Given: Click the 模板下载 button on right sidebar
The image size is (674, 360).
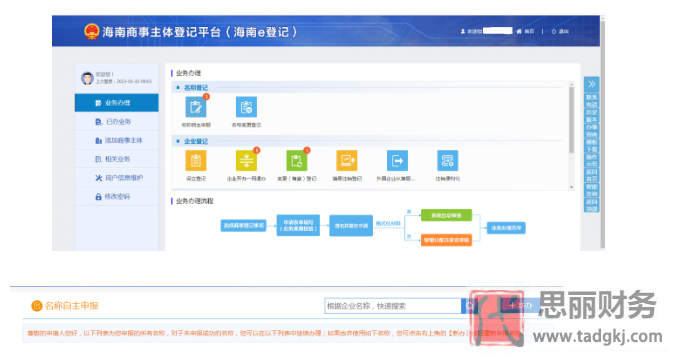Looking at the screenshot, I should coord(591,146).
